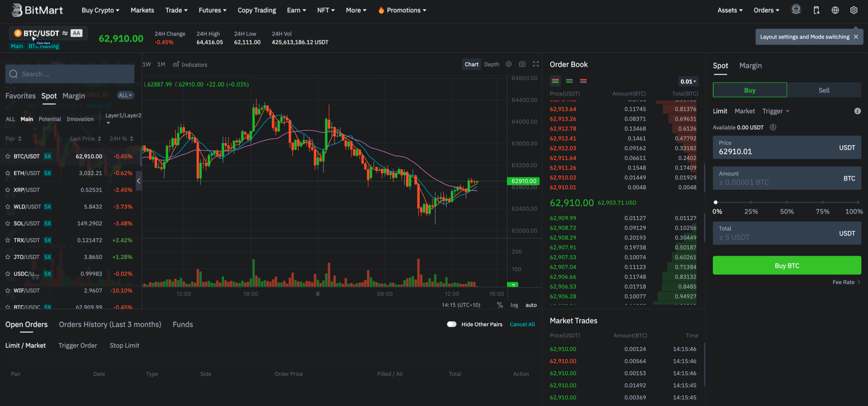868x406 pixels.
Task: Switch chart view to Depth
Action: [491, 64]
